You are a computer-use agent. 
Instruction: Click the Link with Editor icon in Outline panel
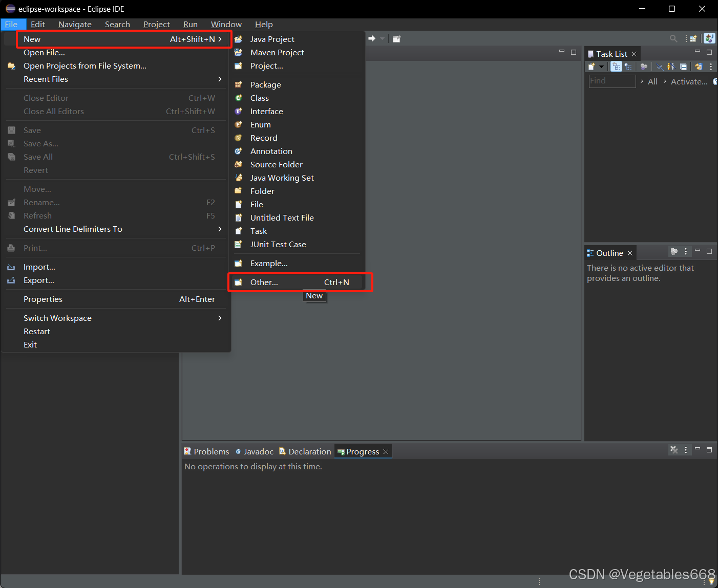[x=673, y=252]
